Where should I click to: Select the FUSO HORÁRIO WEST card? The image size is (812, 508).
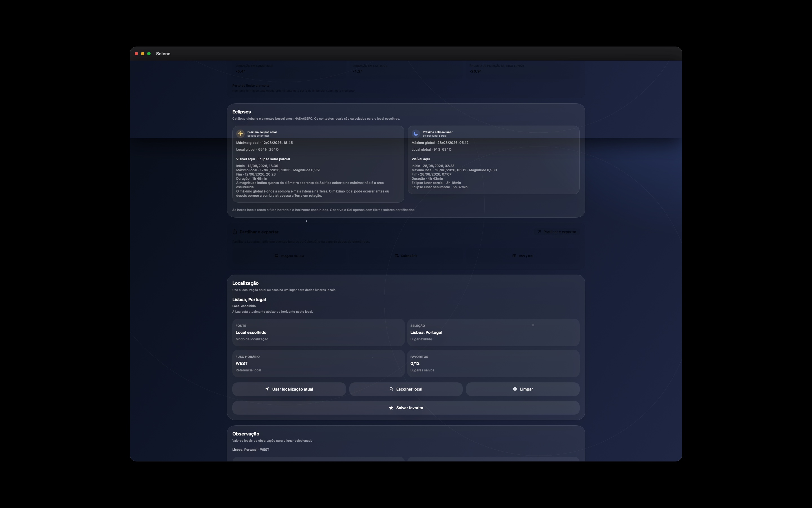(318, 364)
